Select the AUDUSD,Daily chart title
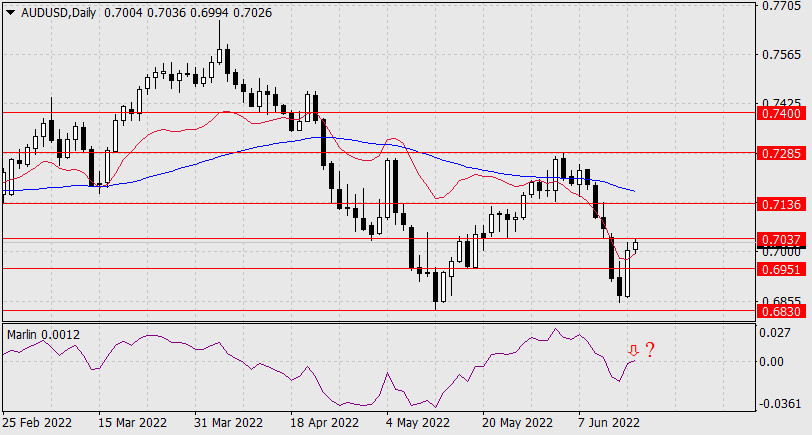Viewport: 812px width, 435px height. [x=59, y=13]
